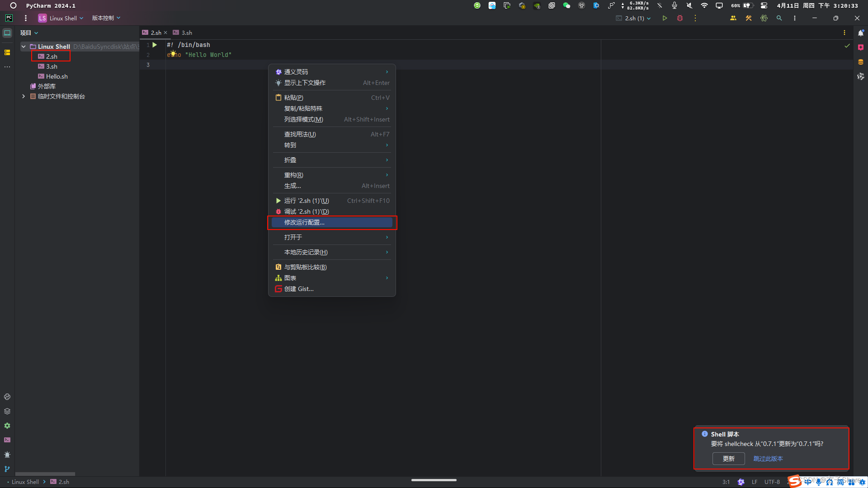Open notifications from the right sidebar bell
Screen dimensions: 868x488
861,33
